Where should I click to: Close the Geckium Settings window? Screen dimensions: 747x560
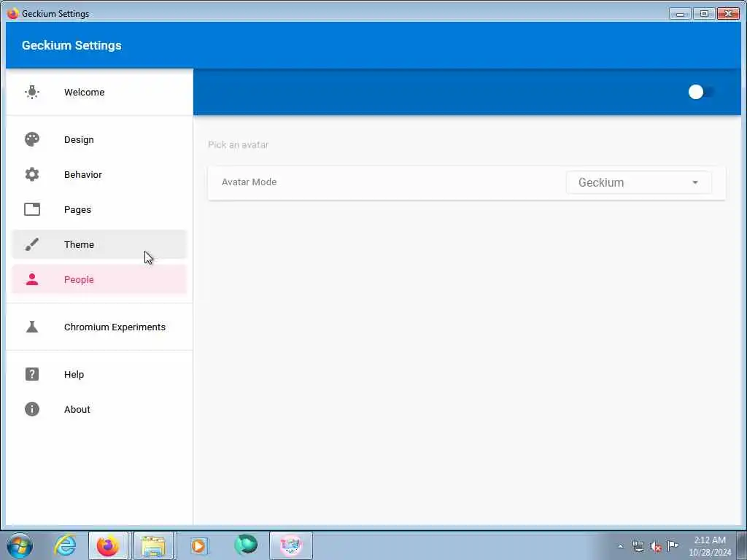tap(728, 14)
